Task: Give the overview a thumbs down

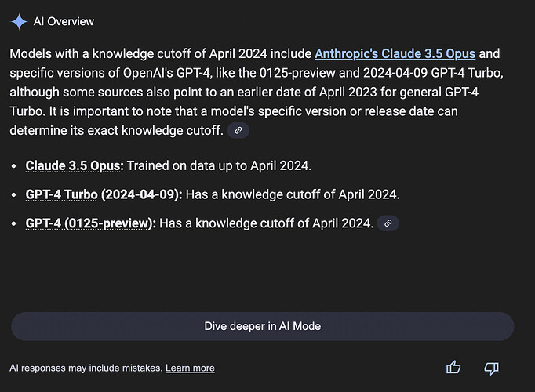Action: pos(492,367)
